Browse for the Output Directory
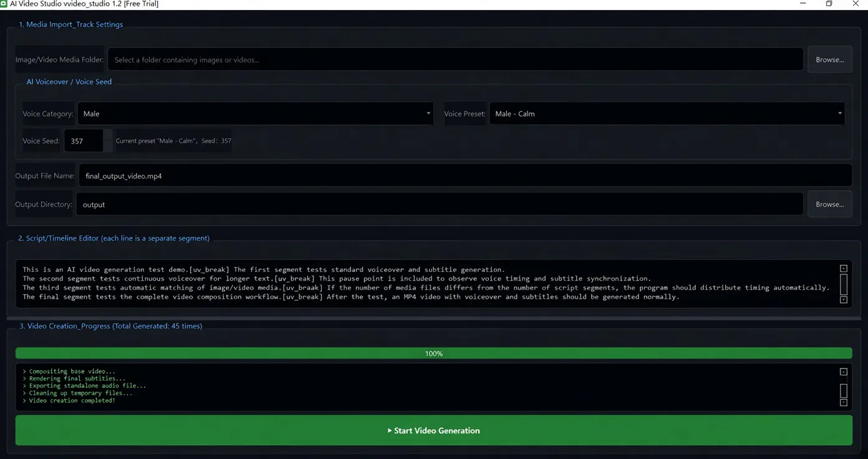The image size is (868, 459). [829, 205]
